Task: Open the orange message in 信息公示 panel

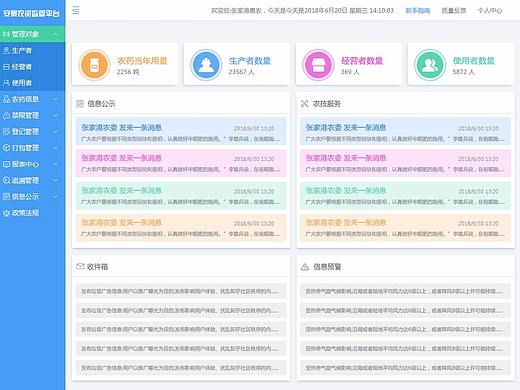Action: [x=181, y=227]
